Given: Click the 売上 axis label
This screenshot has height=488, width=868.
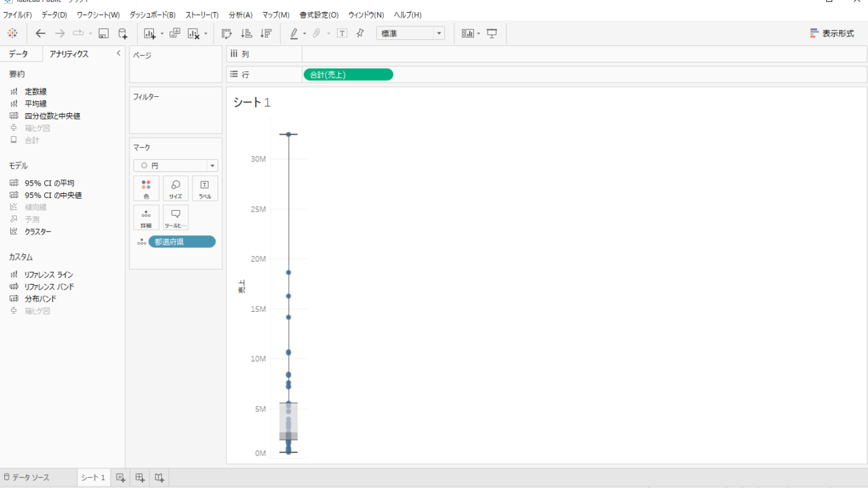Looking at the screenshot, I should 242,287.
